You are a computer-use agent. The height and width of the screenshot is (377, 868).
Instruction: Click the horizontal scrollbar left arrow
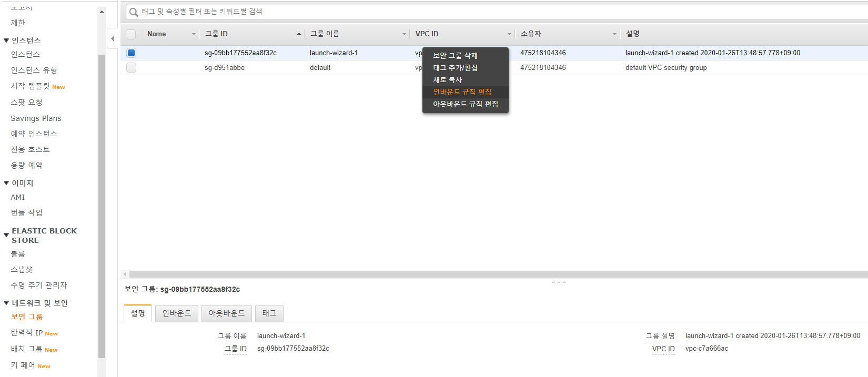tap(125, 274)
